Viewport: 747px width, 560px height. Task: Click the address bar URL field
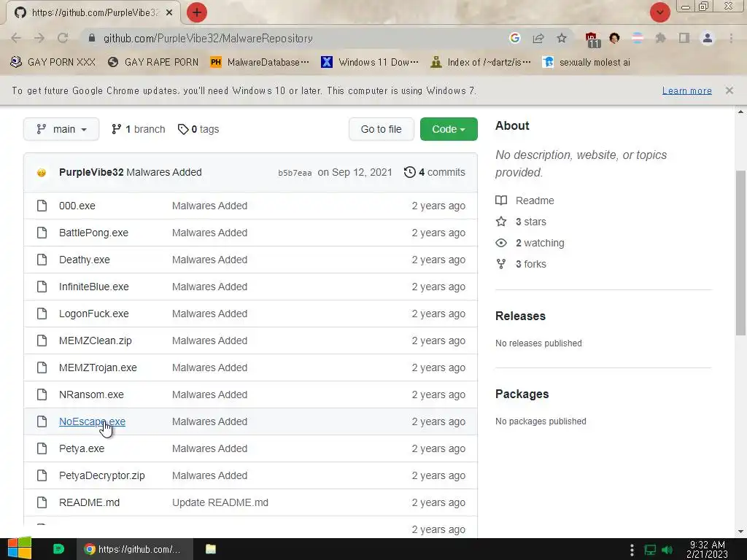point(295,38)
